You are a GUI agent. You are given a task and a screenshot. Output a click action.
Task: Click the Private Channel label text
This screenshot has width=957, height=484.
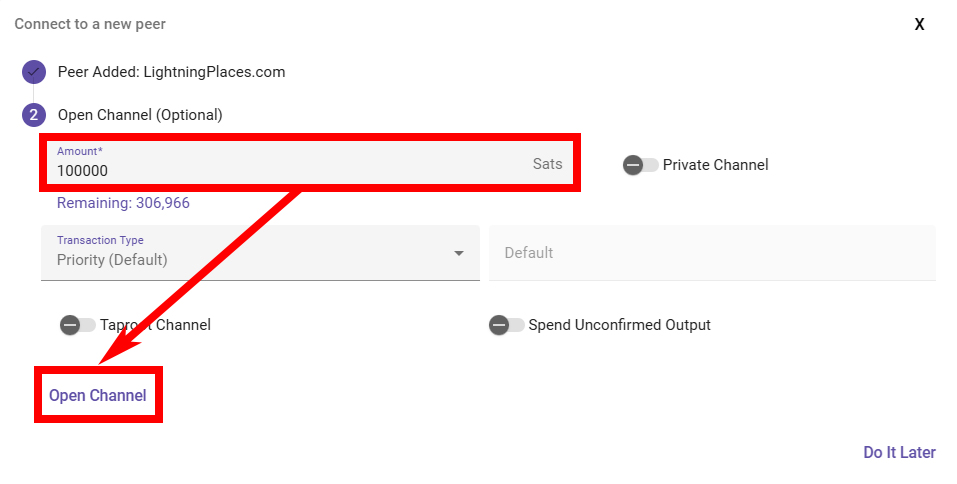click(x=715, y=165)
